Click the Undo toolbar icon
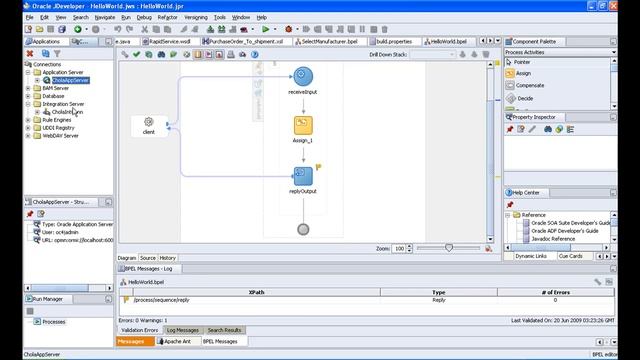The image size is (640, 360). click(x=118, y=29)
